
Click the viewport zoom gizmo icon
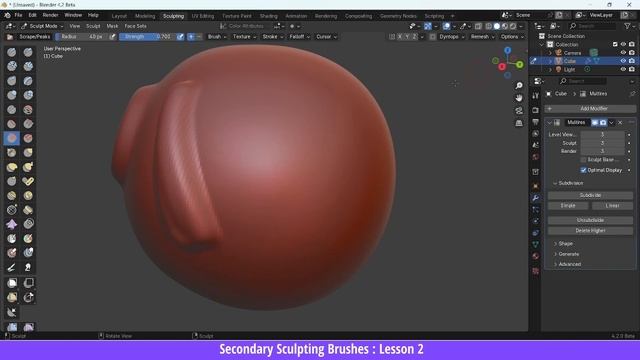[519, 85]
